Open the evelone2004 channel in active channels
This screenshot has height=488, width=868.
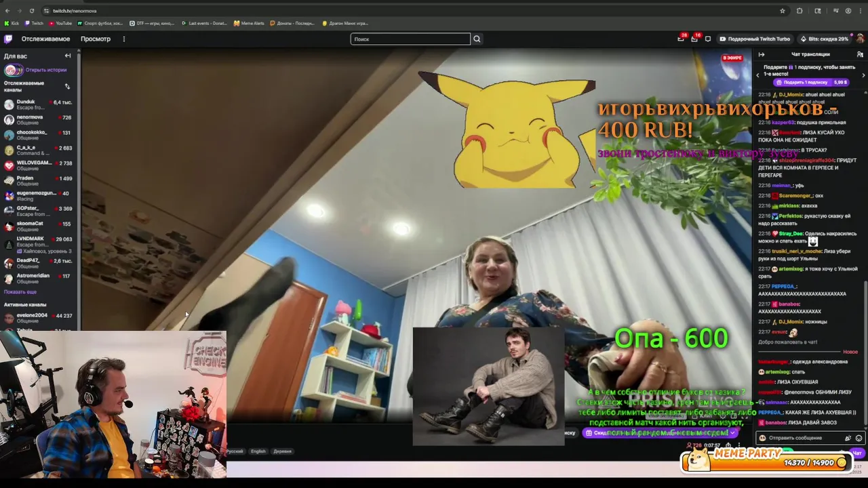(39, 317)
